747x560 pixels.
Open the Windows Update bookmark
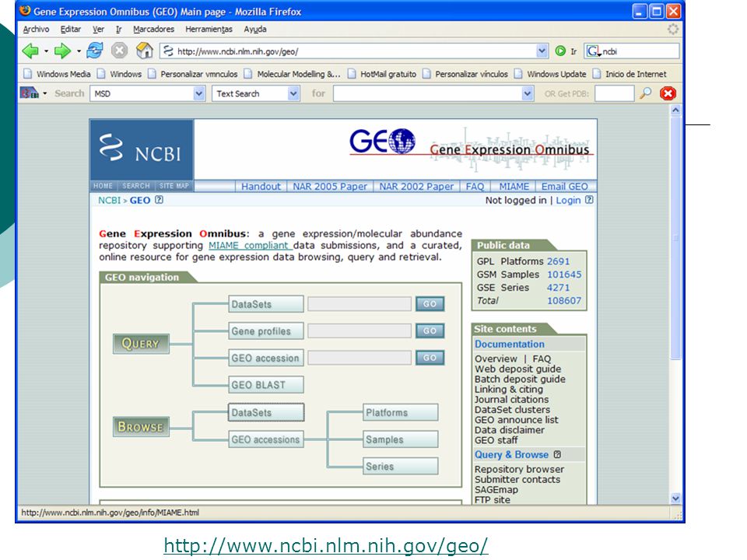tap(551, 74)
